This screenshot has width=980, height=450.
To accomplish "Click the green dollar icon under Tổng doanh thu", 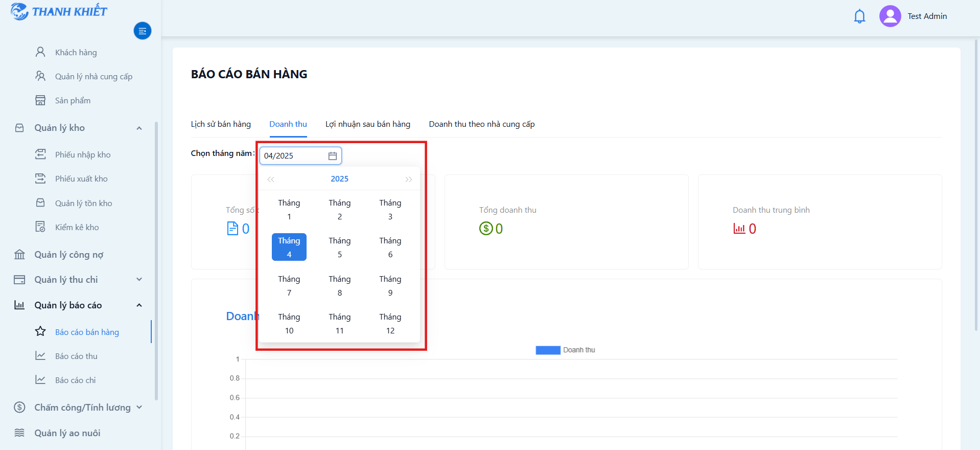I will coord(486,229).
